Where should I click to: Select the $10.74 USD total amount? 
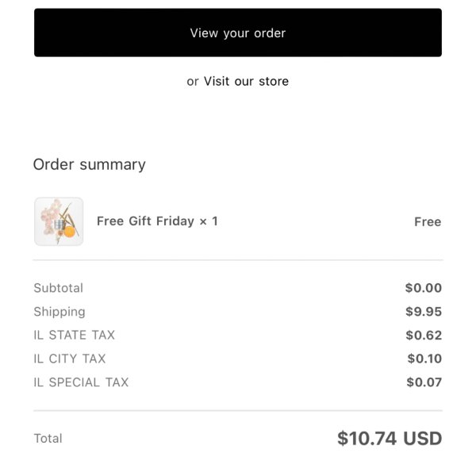pos(390,439)
